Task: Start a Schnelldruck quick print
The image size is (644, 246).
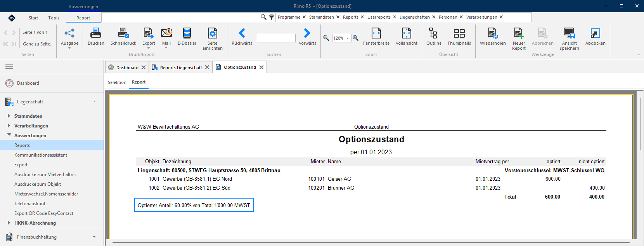Action: tap(123, 37)
